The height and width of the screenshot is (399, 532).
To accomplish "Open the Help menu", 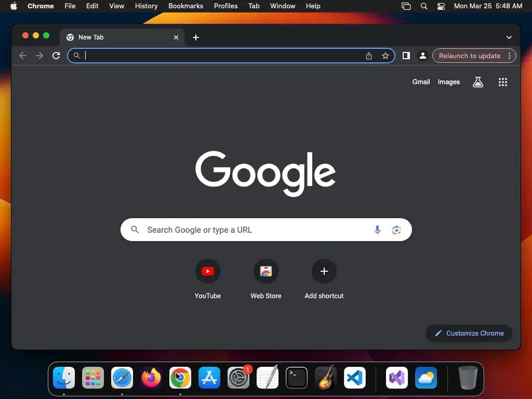I will pyautogui.click(x=313, y=6).
